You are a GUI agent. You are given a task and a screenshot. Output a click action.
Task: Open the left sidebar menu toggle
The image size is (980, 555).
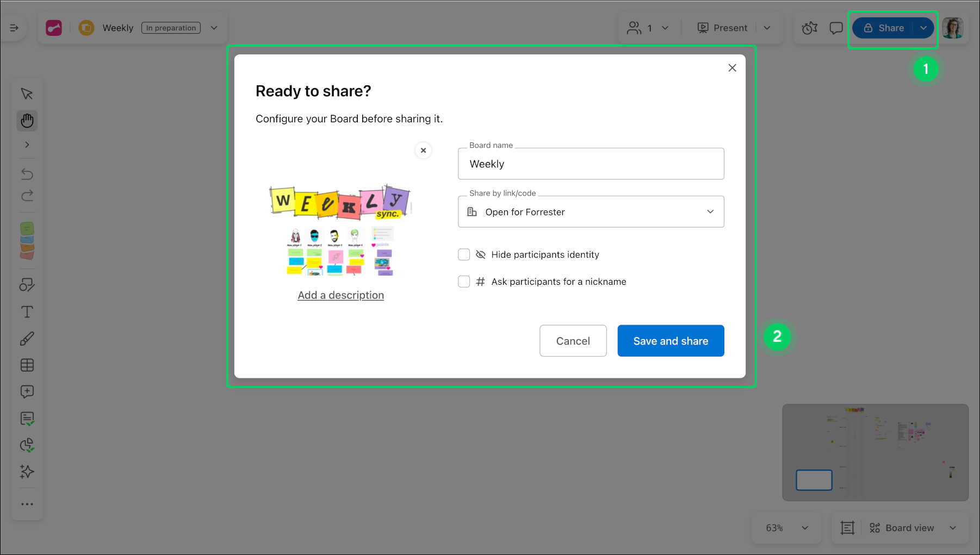click(14, 28)
